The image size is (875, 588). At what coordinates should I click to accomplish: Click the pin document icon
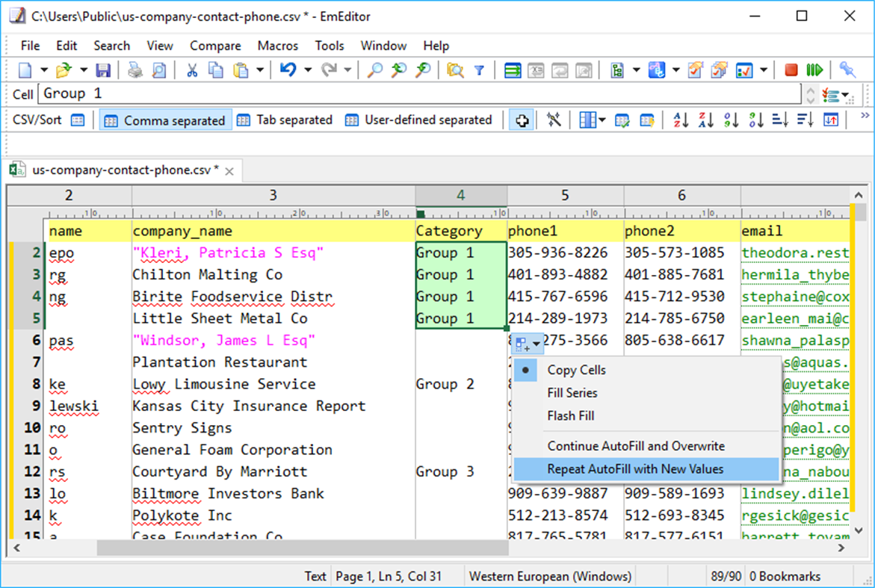[x=848, y=69]
